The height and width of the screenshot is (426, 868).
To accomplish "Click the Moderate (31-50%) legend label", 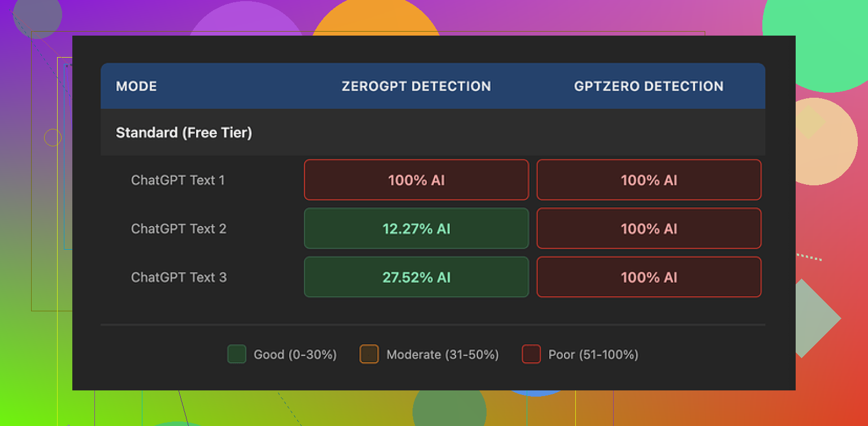I will [x=442, y=355].
